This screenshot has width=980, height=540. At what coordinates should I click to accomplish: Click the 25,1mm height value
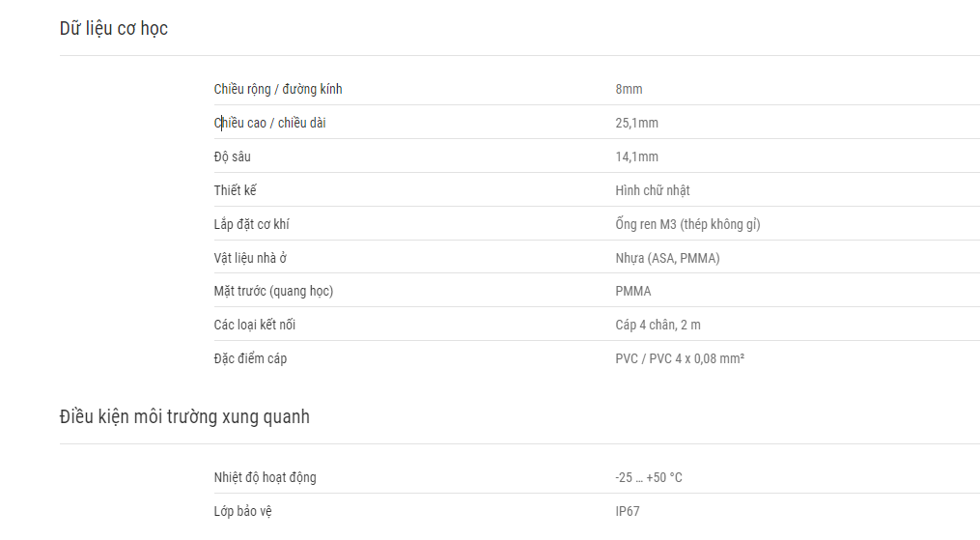point(637,123)
